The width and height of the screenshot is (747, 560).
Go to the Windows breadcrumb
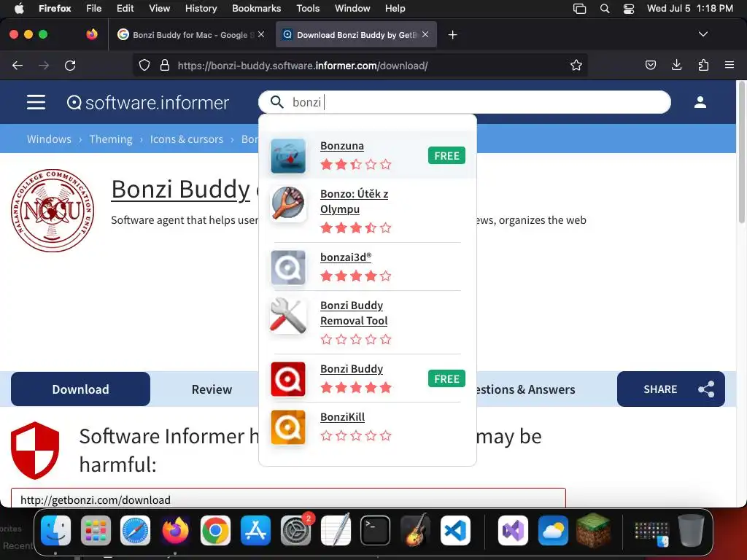[49, 139]
